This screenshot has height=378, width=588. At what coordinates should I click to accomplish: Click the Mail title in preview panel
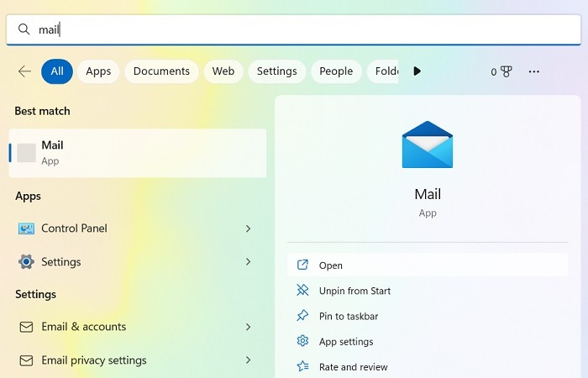pos(428,194)
